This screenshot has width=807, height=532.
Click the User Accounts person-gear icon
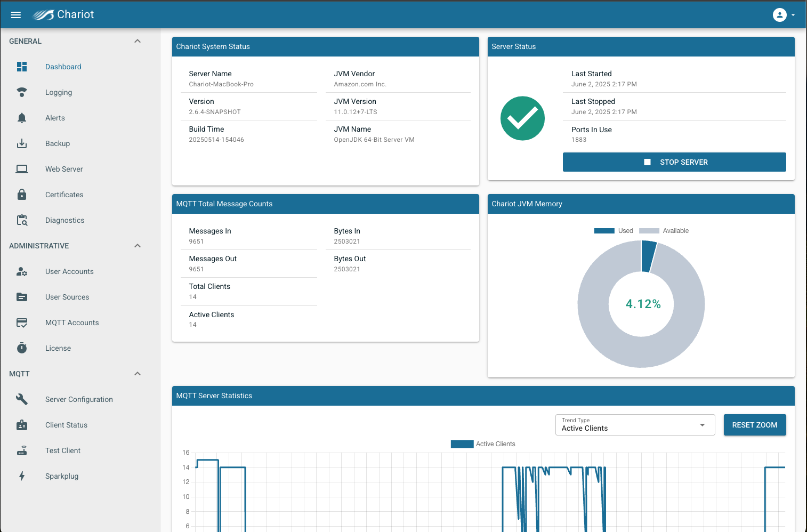click(x=22, y=271)
